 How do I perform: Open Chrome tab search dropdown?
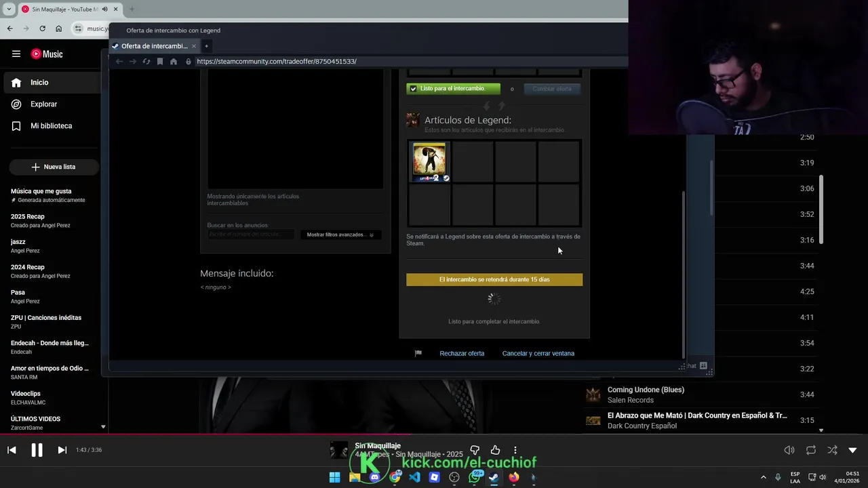9,9
